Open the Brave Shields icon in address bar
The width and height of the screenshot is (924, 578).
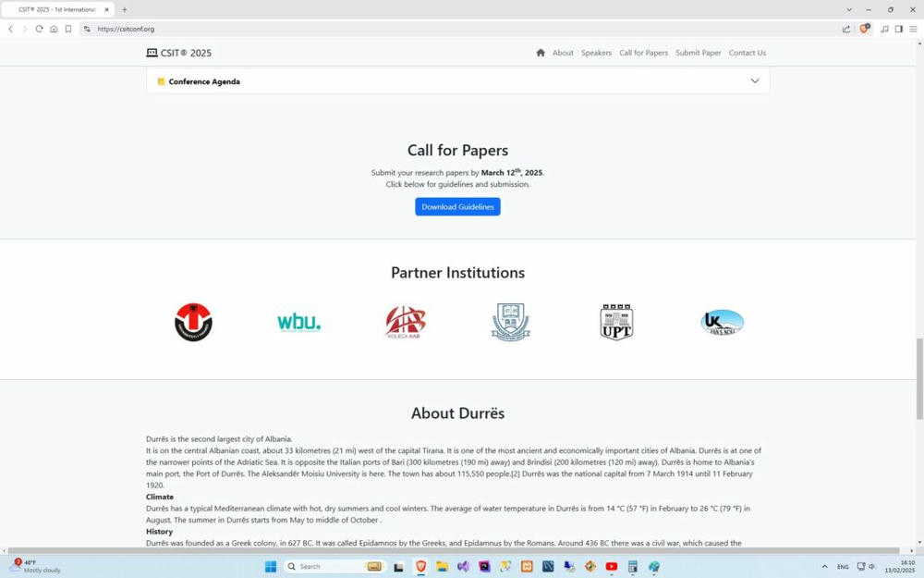tap(864, 29)
